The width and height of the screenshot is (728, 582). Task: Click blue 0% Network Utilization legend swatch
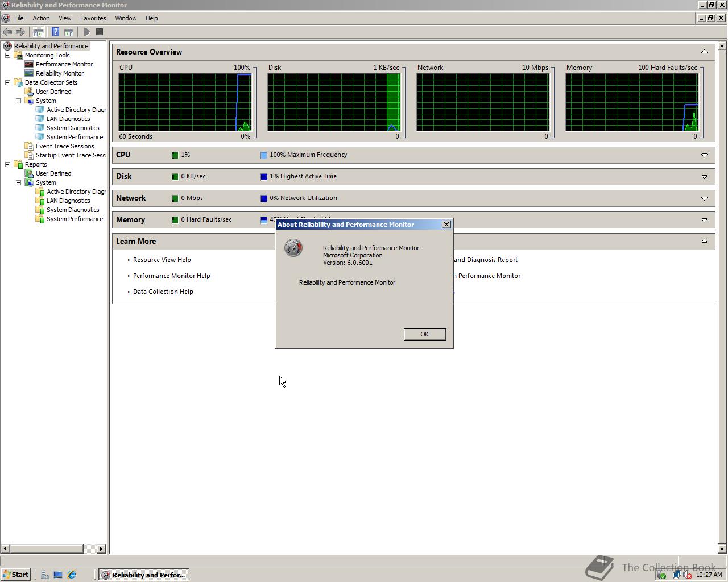pyautogui.click(x=263, y=198)
